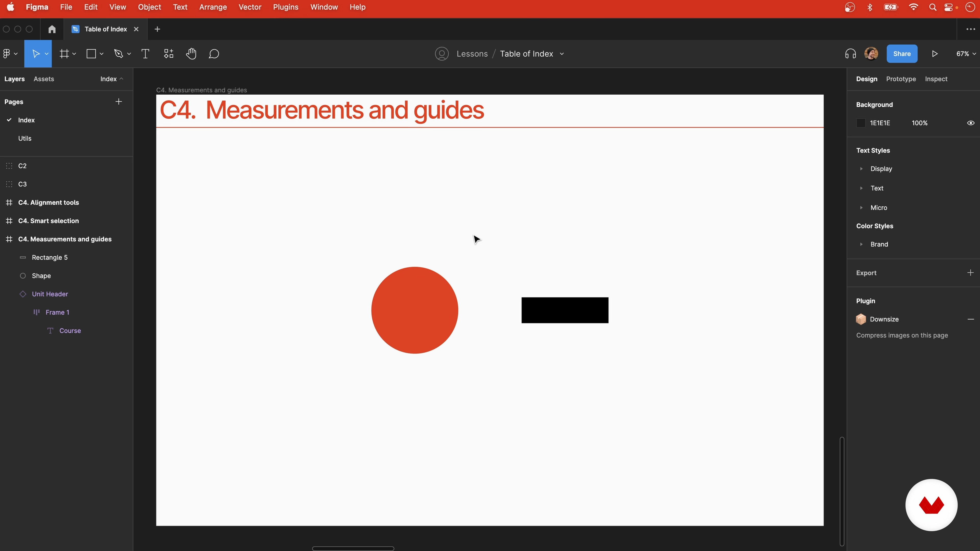This screenshot has width=980, height=551.
Task: Open the three-dots overflow menu
Action: click(x=971, y=29)
